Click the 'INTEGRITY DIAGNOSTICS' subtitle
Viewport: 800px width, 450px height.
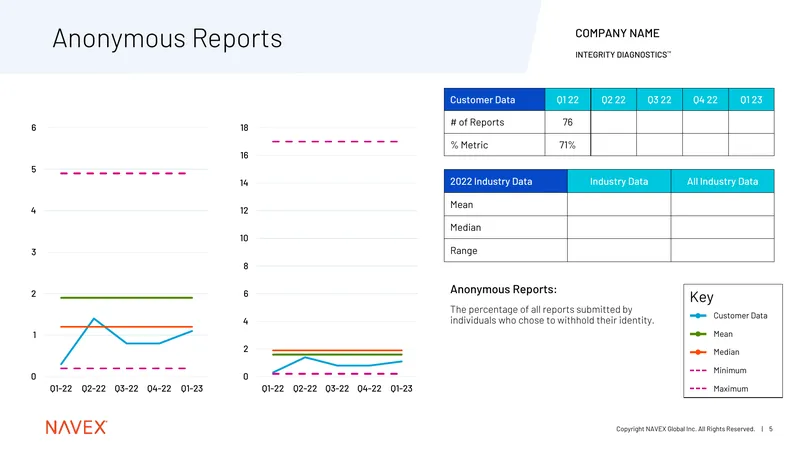tap(623, 55)
